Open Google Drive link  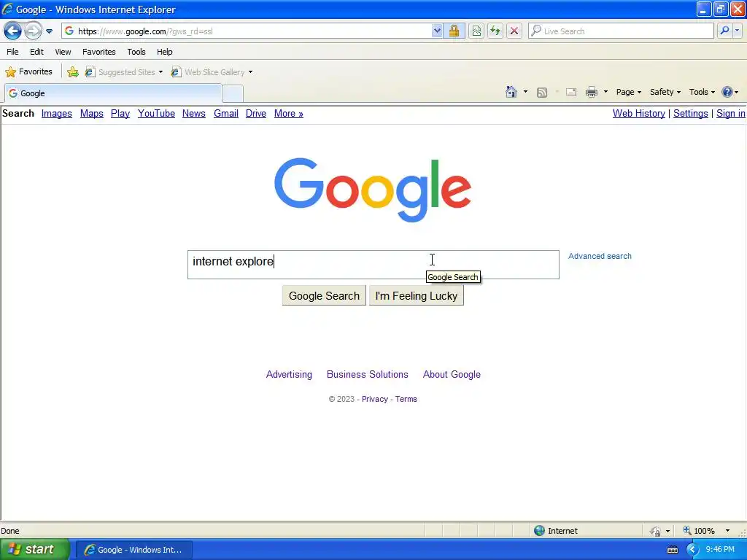click(x=256, y=113)
